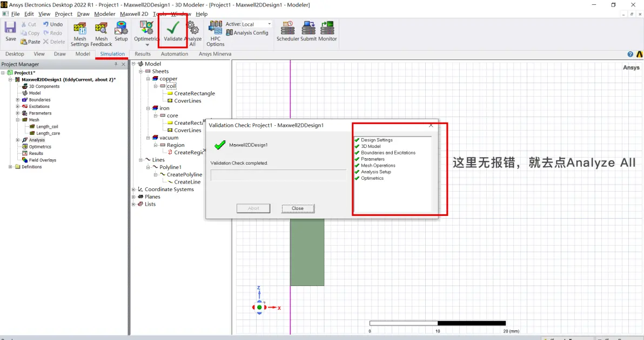This screenshot has height=340, width=644.
Task: Expand the Planes node
Action: (133, 197)
